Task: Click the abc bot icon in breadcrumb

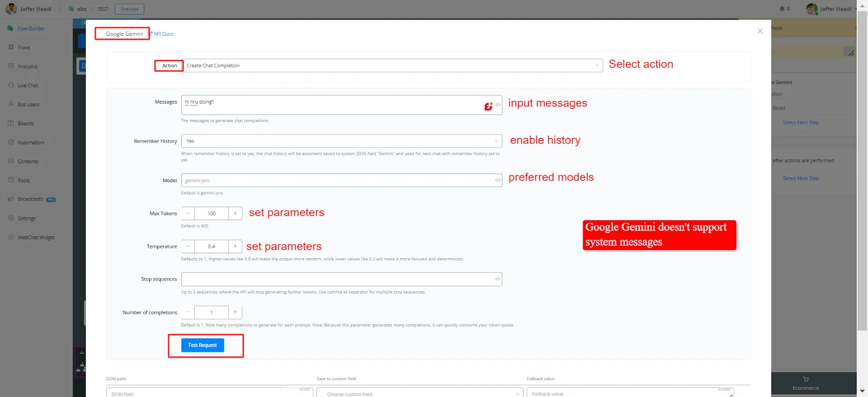Action: [72, 9]
